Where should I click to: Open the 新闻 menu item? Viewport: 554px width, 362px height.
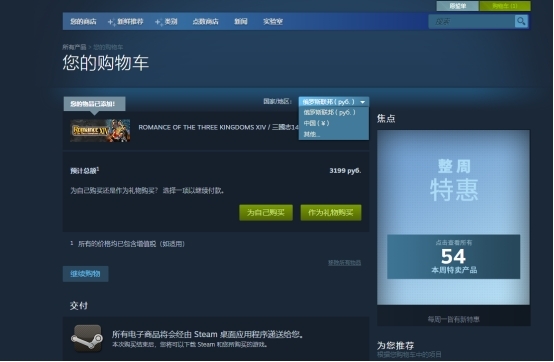pos(241,22)
